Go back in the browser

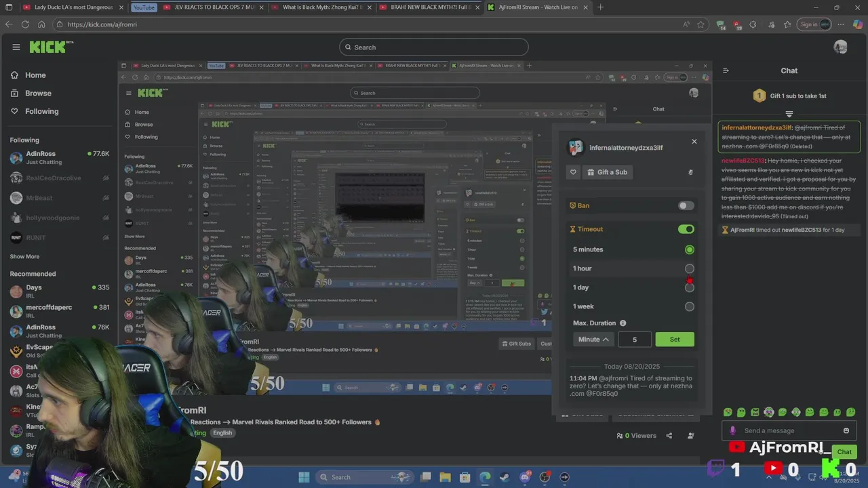tap(9, 24)
